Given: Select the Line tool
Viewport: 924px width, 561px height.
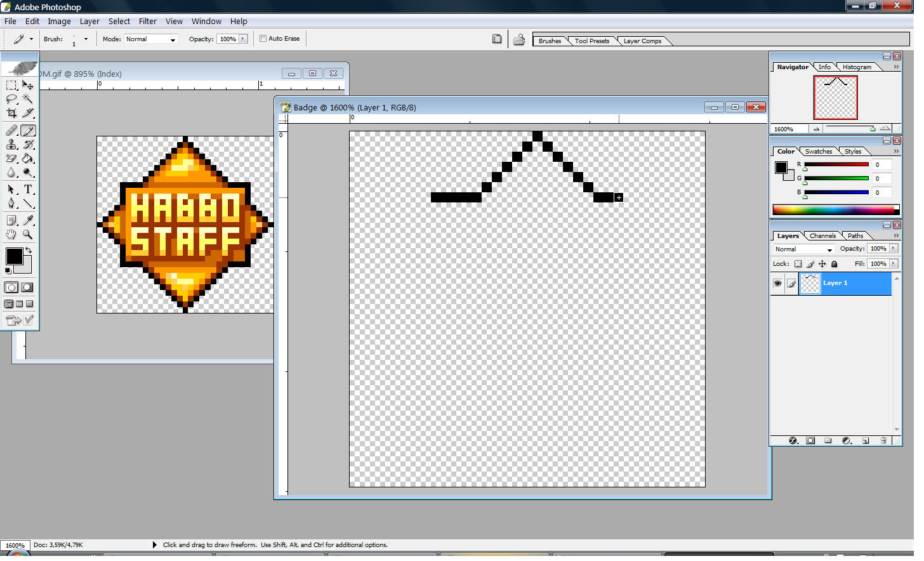Looking at the screenshot, I should pos(28,204).
